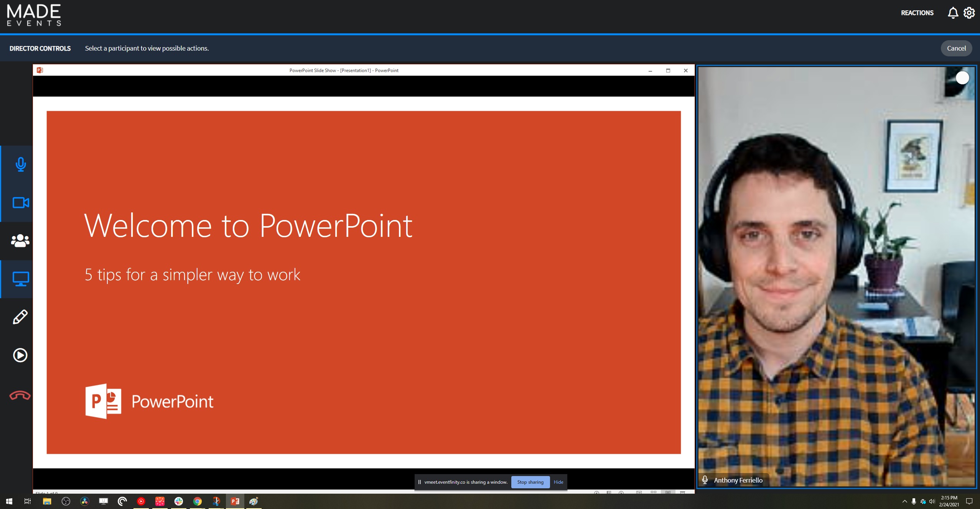Image resolution: width=980 pixels, height=509 pixels.
Task: Expand hidden system tray icons
Action: [x=904, y=501]
